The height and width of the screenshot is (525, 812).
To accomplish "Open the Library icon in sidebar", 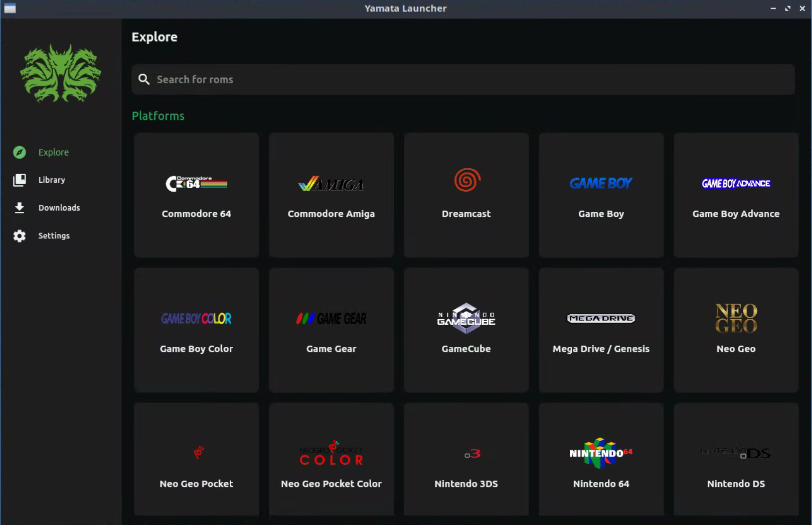I will [20, 180].
